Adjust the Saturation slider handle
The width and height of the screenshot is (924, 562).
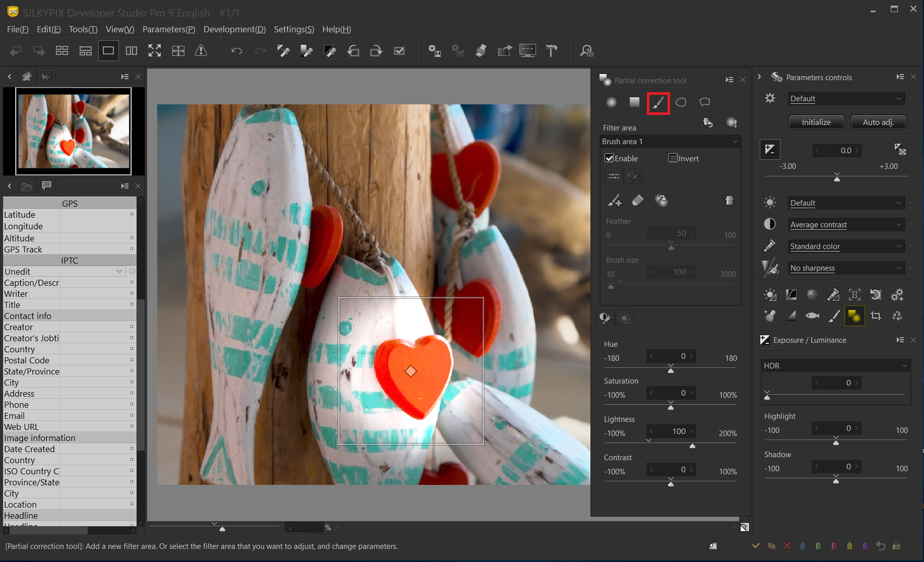pyautogui.click(x=671, y=407)
